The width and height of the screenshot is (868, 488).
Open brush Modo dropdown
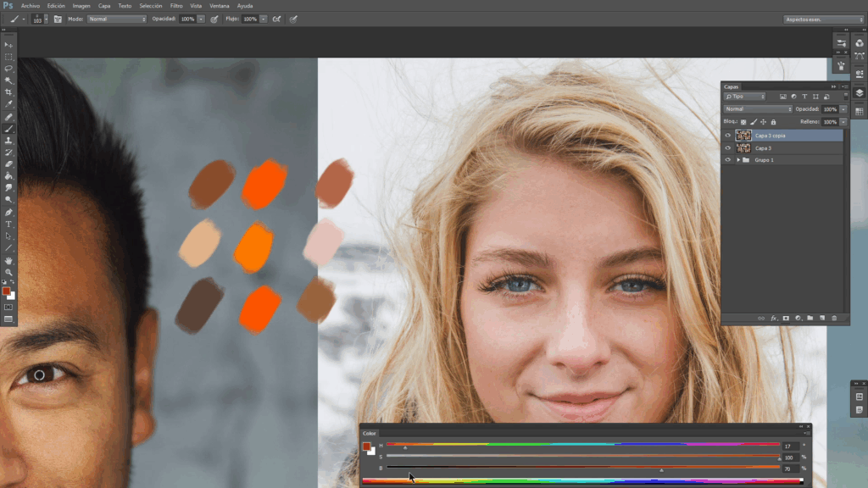point(117,19)
